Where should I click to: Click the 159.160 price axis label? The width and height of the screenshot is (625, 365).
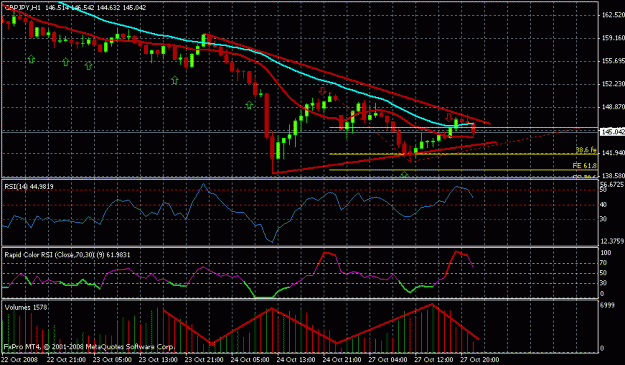pyautogui.click(x=613, y=38)
